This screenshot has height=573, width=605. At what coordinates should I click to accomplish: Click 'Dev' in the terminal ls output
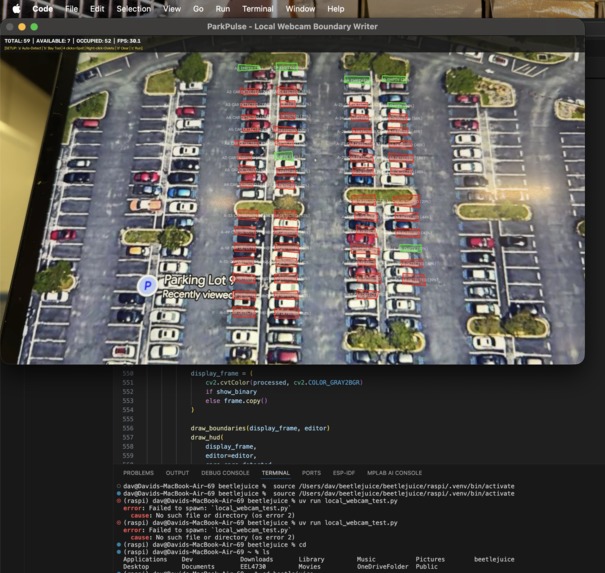pos(187,559)
